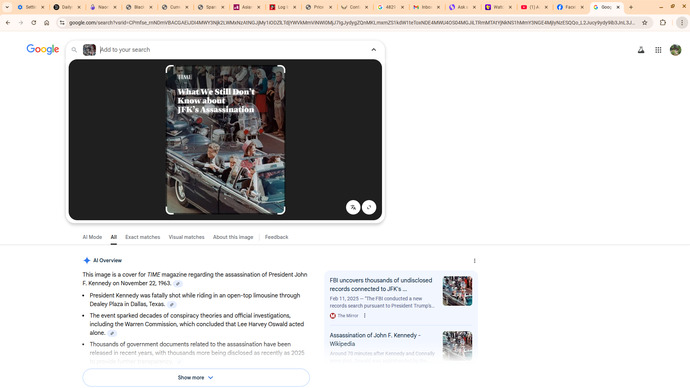The width and height of the screenshot is (690, 388).
Task: Focus the 'Add to your search' field
Action: (x=233, y=50)
